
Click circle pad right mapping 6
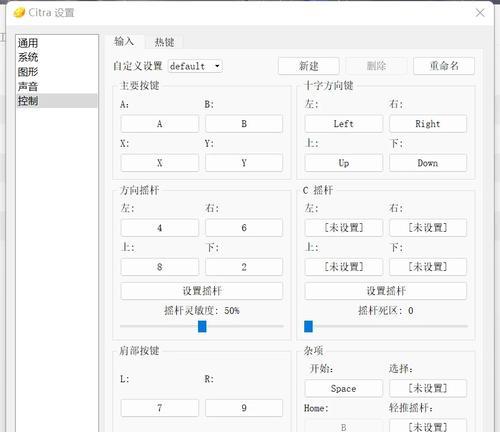pyautogui.click(x=244, y=228)
